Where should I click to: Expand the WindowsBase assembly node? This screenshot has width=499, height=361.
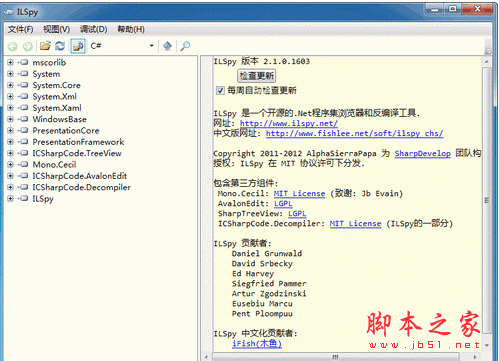pyautogui.click(x=10, y=119)
